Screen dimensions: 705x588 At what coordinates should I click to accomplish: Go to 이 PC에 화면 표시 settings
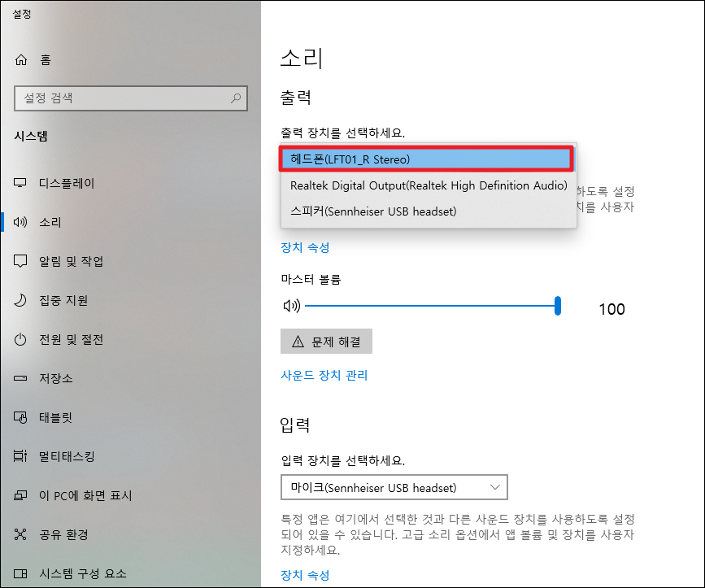tap(85, 495)
